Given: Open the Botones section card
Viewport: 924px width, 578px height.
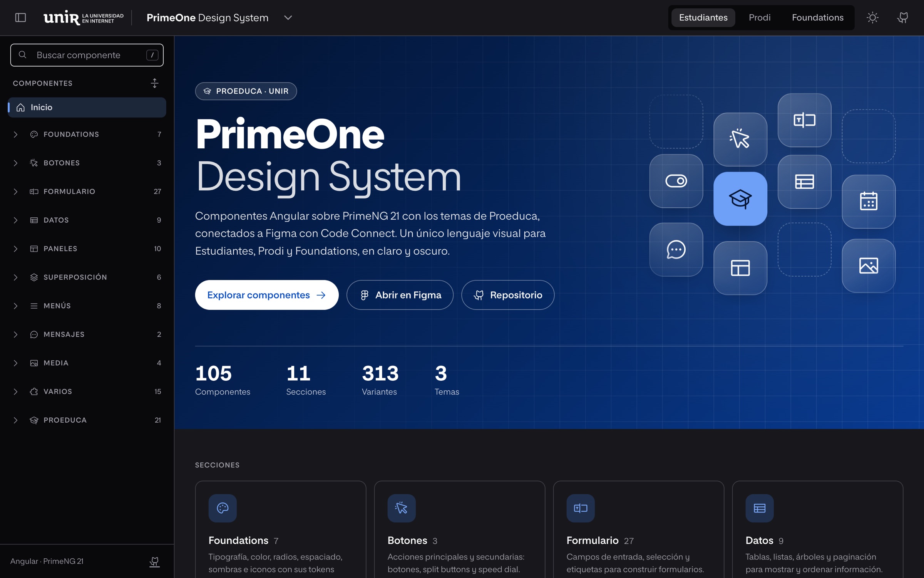Looking at the screenshot, I should pyautogui.click(x=460, y=529).
